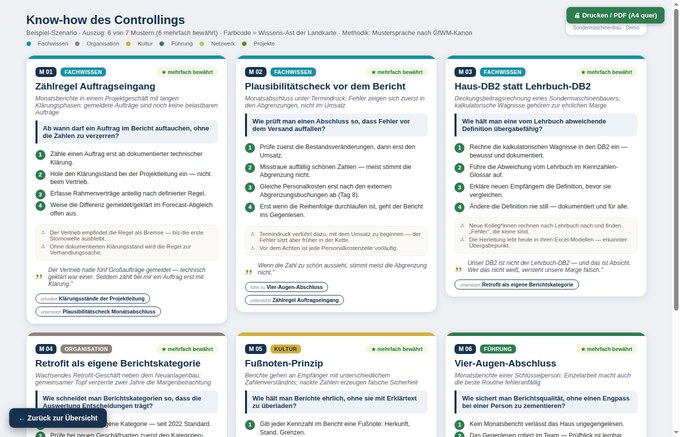Click mehrfach bewährt star badge on M 02
This screenshot has width=680, height=437.
(x=396, y=72)
